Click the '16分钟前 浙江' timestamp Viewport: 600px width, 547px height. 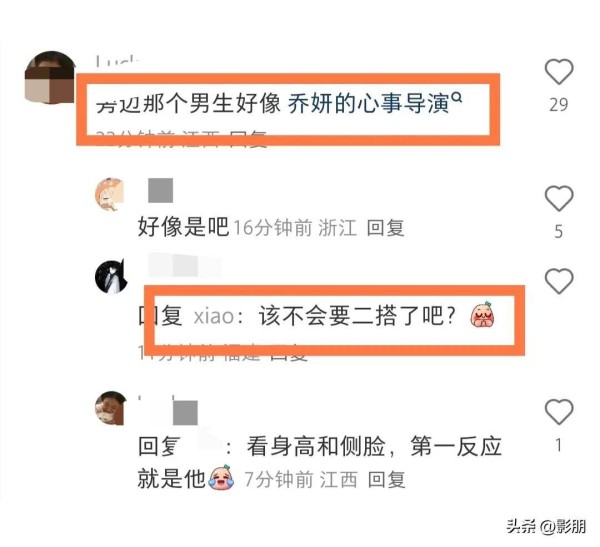(295, 228)
